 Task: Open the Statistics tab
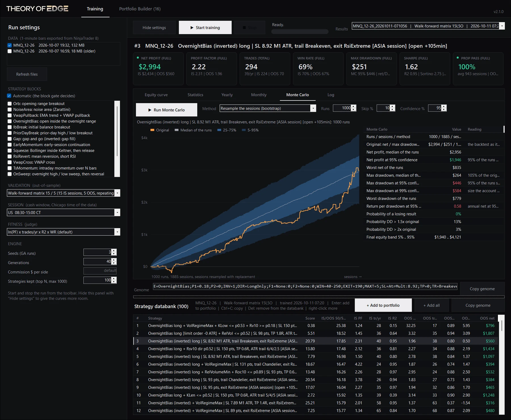pos(195,95)
